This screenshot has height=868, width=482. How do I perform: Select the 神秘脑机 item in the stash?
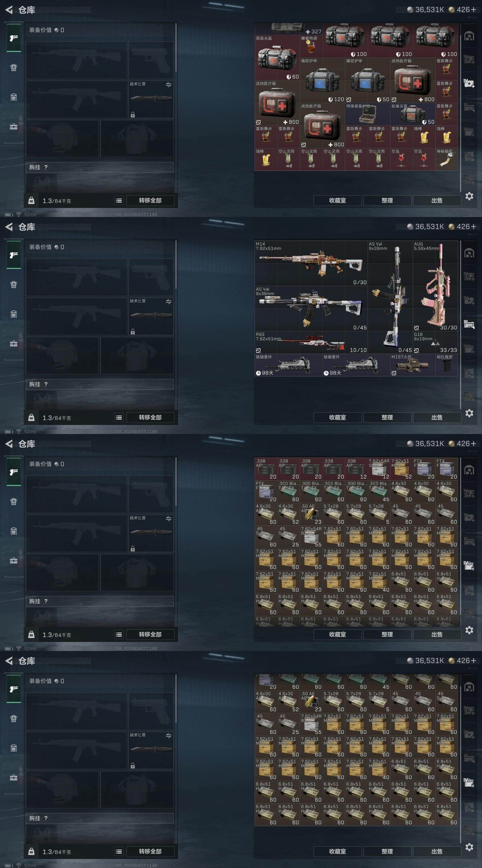[x=446, y=159]
